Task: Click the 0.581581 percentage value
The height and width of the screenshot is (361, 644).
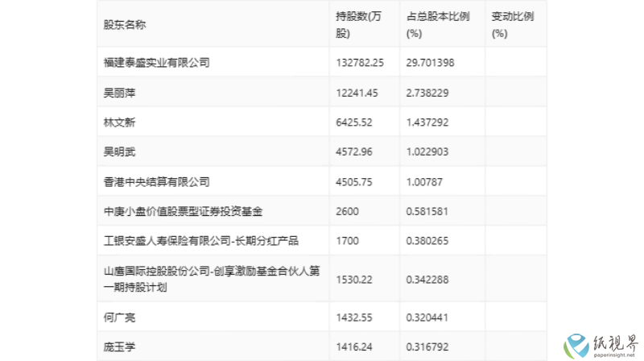Action: tap(427, 211)
